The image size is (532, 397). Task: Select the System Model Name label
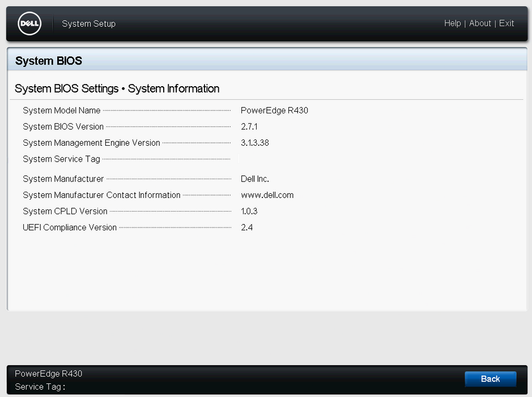pyautogui.click(x=61, y=111)
